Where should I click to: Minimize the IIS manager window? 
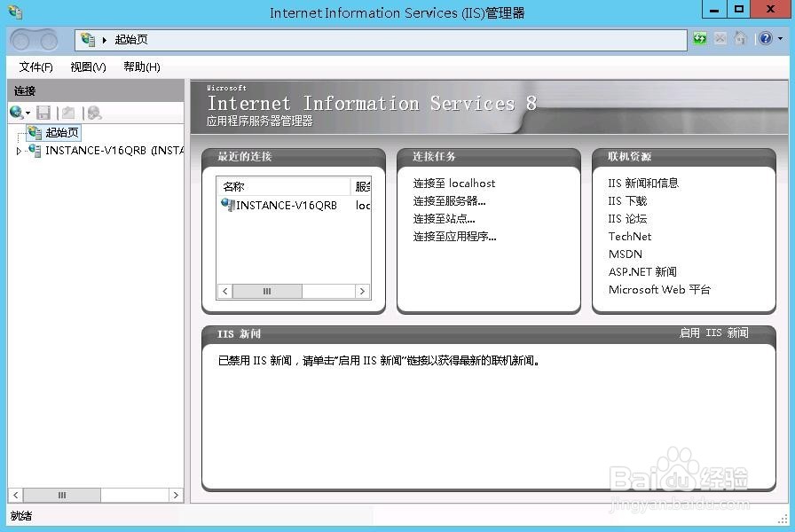pos(714,9)
